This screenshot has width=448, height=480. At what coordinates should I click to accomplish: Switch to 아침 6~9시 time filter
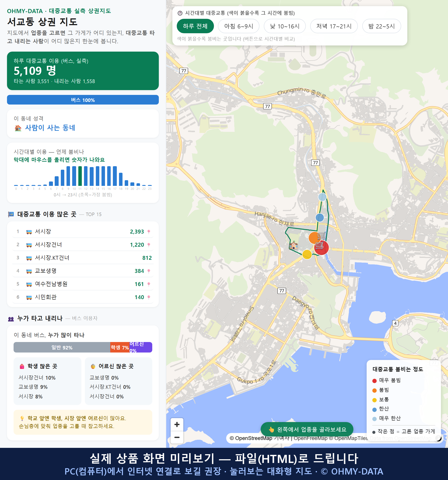(239, 26)
